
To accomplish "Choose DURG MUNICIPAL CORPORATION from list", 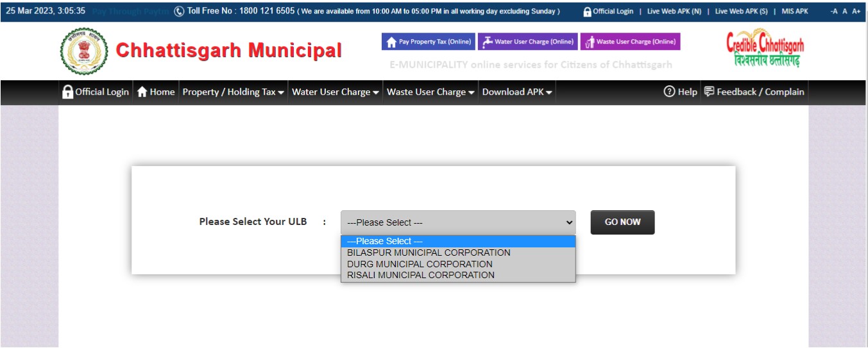I will click(420, 264).
